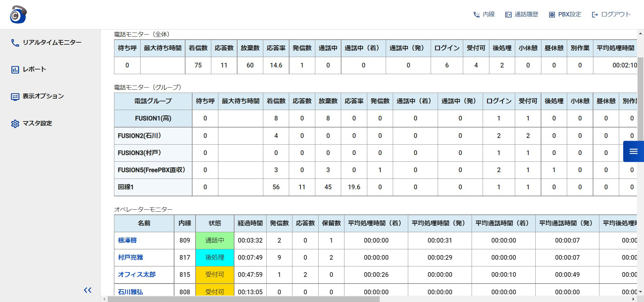Screen dimensions: 644x302
Task: Click the ログアウト exit icon
Action: 595,15
